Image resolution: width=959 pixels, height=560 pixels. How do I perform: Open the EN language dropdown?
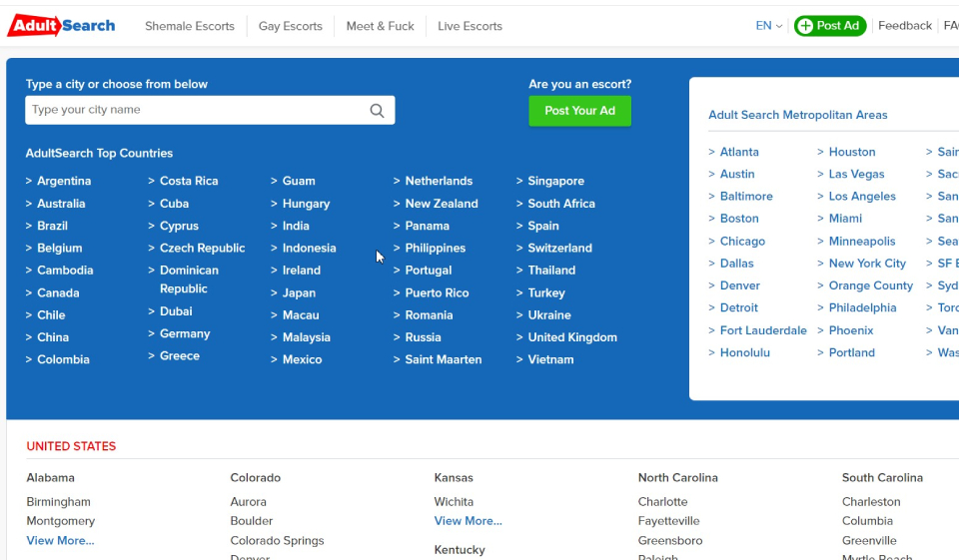pos(769,26)
